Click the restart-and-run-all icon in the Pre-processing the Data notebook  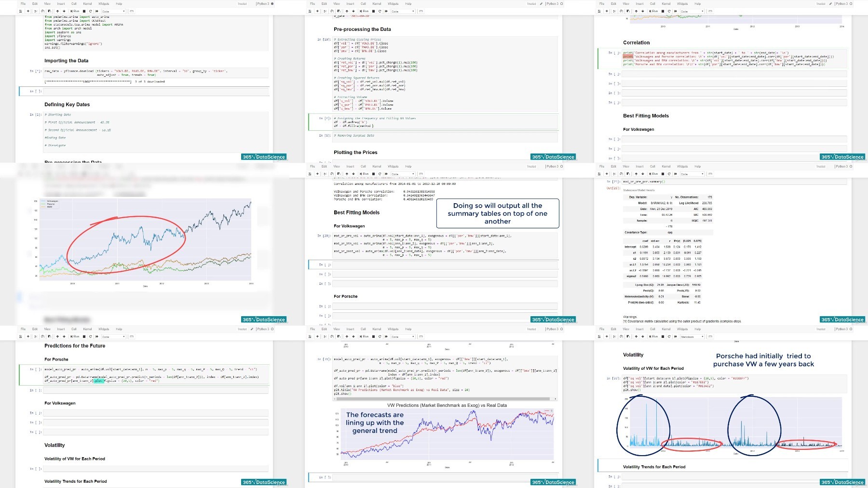(x=386, y=11)
